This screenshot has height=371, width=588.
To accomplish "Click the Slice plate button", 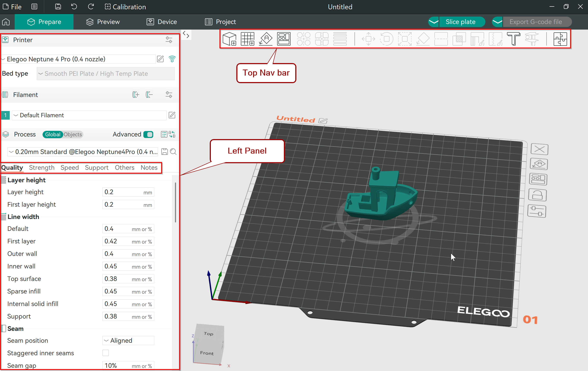I will click(x=462, y=22).
